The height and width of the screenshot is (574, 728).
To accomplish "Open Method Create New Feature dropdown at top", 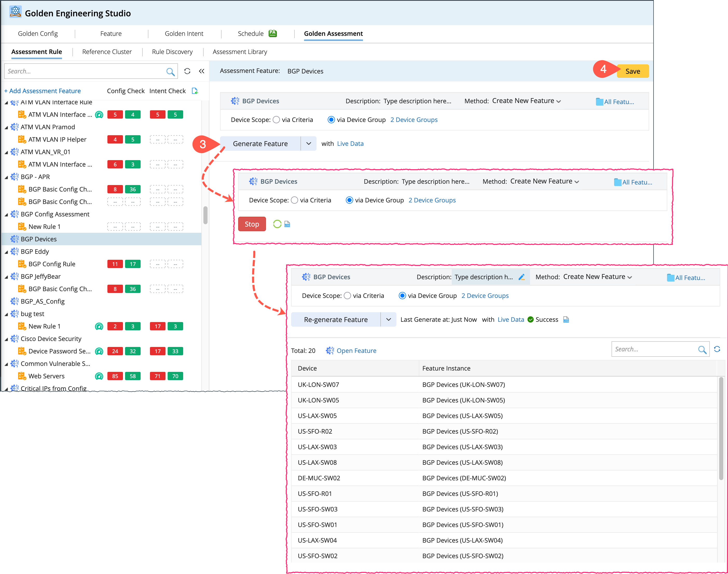I will [526, 101].
